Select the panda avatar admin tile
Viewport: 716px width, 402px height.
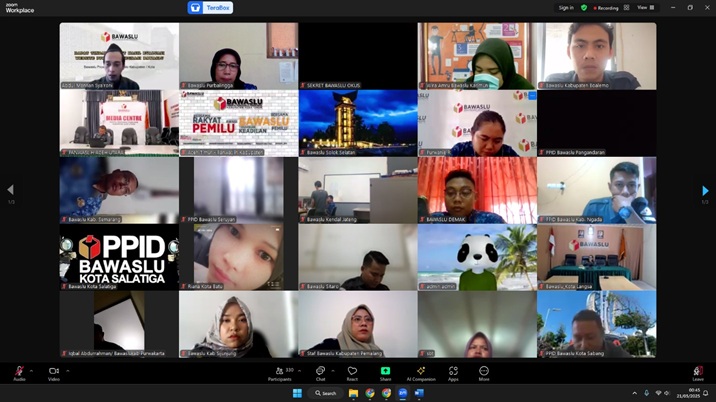(x=477, y=257)
